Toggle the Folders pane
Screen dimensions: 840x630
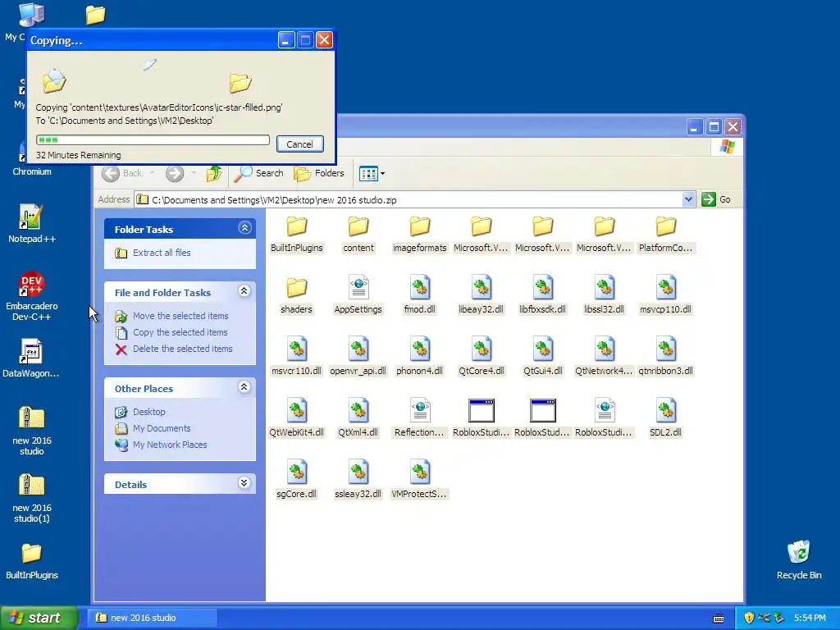point(319,173)
